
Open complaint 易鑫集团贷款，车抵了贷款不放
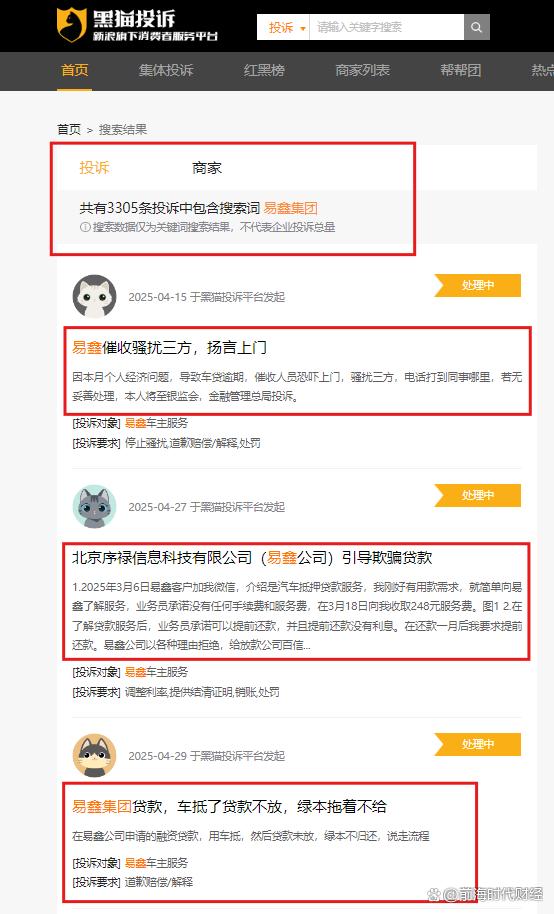tap(229, 807)
